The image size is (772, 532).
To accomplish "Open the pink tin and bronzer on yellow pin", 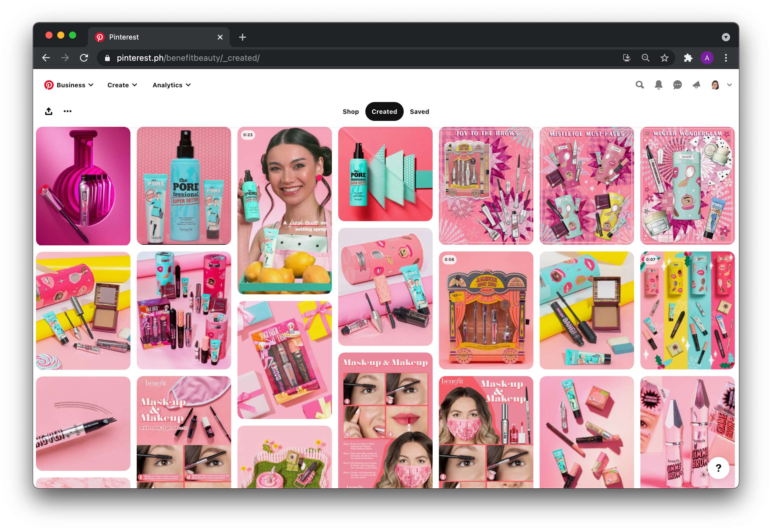I will 83,311.
